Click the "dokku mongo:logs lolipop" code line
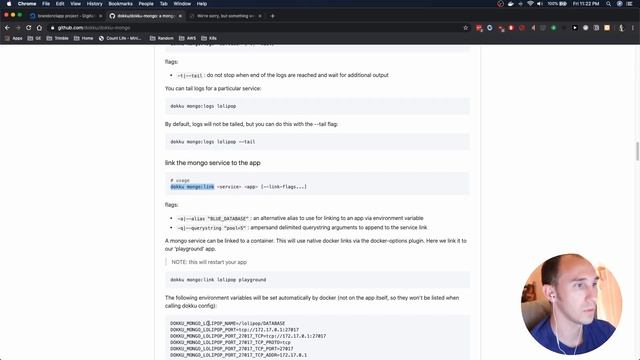Image resolution: width=640 pixels, height=360 pixels. [x=203, y=106]
